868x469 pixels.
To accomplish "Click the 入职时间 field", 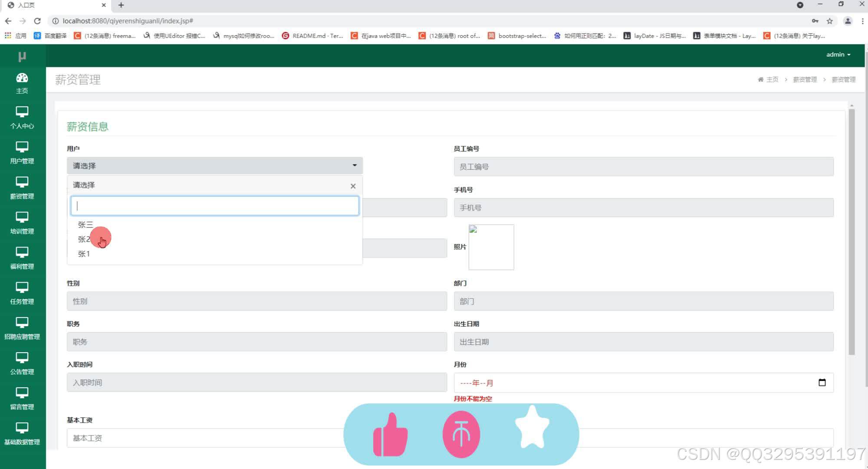I will tap(256, 383).
